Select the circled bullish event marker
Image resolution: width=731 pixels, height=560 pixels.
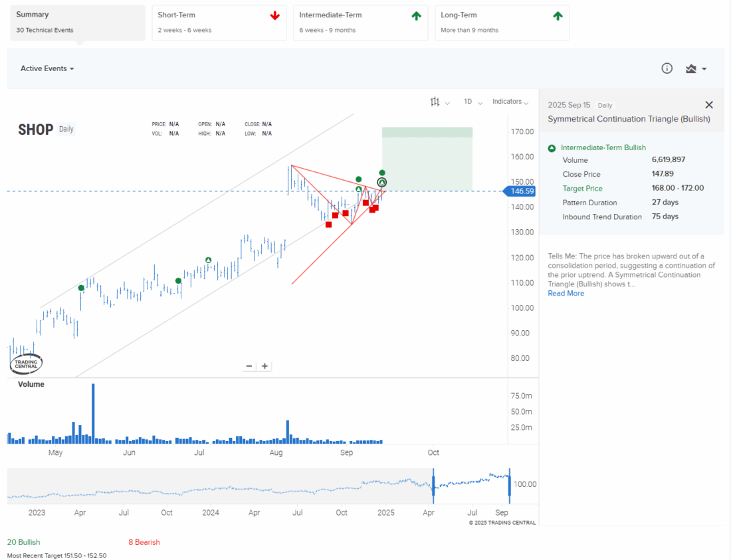(x=382, y=183)
